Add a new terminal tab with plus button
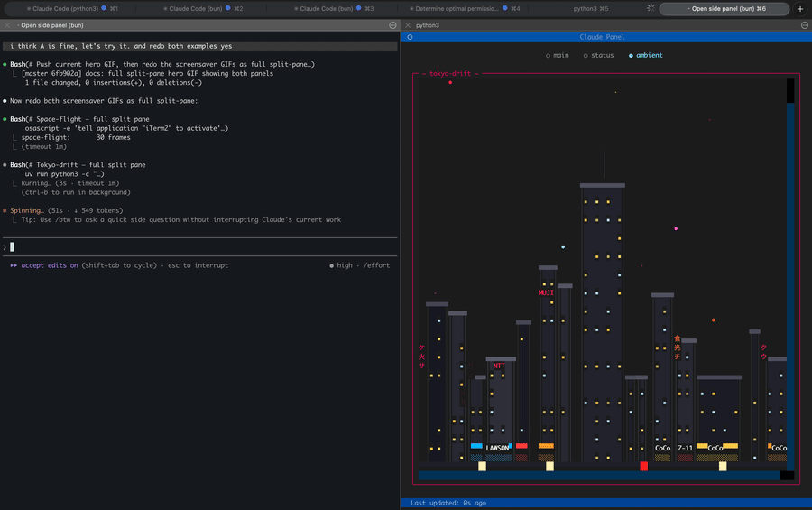Viewport: 812px width, 510px height. 800,8
